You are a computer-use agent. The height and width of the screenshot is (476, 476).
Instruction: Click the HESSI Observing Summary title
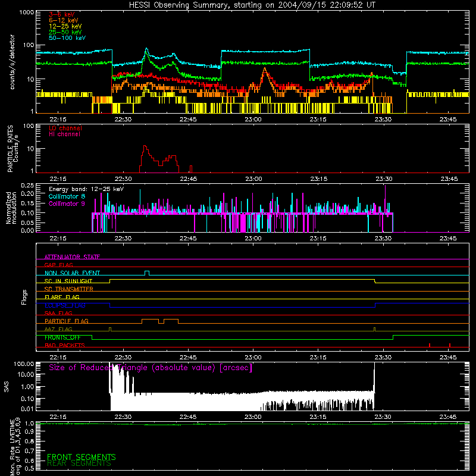pos(252,5)
